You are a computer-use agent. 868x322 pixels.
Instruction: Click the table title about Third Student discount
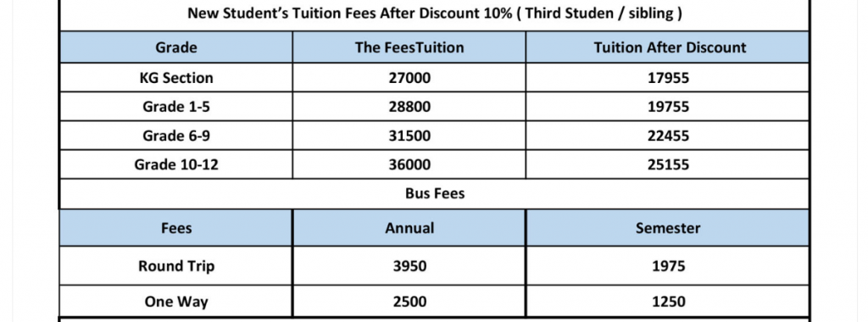pyautogui.click(x=435, y=14)
